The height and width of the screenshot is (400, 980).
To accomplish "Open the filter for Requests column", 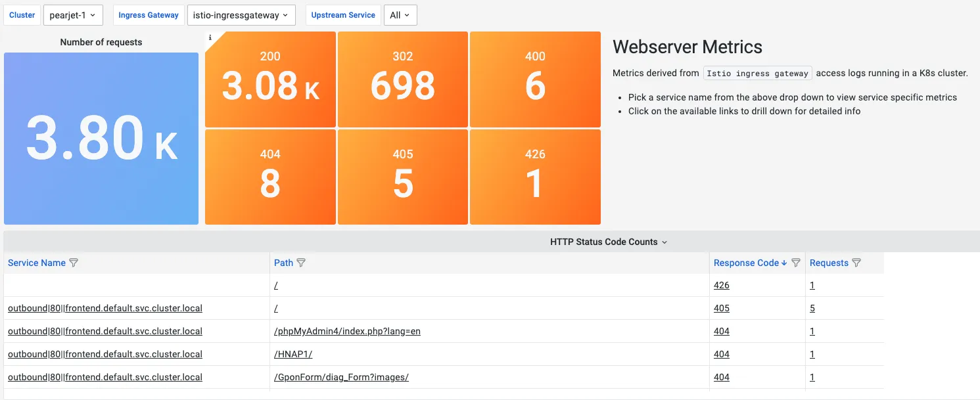I will click(856, 263).
